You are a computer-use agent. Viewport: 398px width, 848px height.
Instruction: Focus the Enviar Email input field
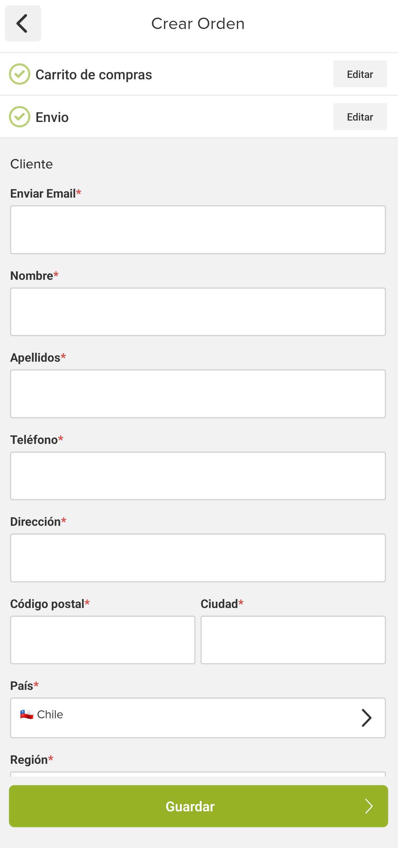tap(198, 229)
